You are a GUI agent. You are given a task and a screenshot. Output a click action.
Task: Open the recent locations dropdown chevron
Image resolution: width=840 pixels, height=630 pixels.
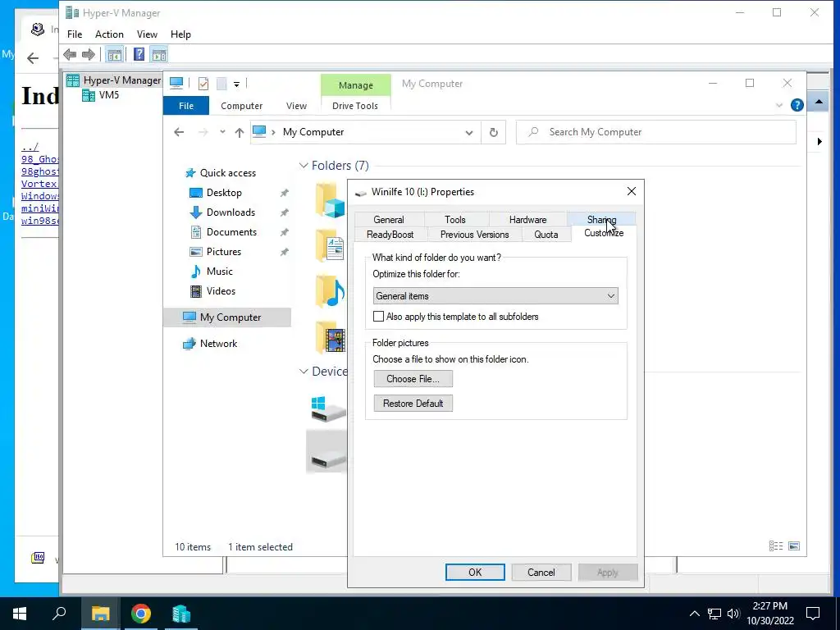point(222,132)
